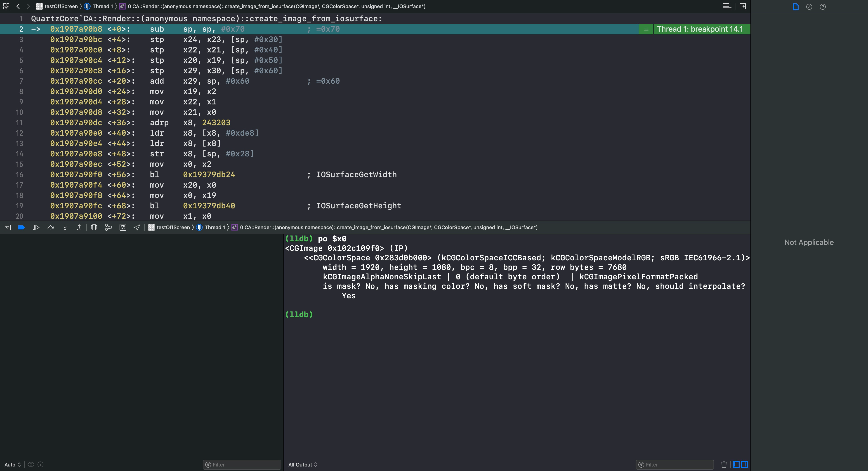Toggle the console pane
This screenshot has width=868, height=471.
pos(744,465)
